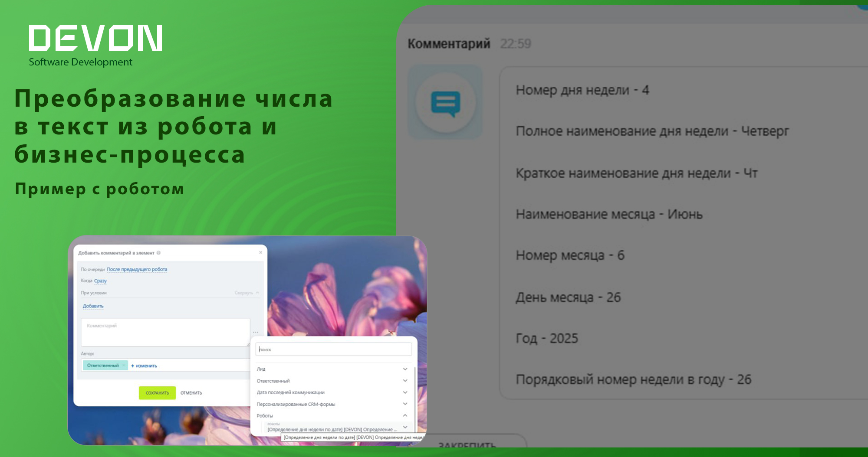Change the Когда value Сразу
Viewport: 868px width, 457px height.
tap(100, 281)
